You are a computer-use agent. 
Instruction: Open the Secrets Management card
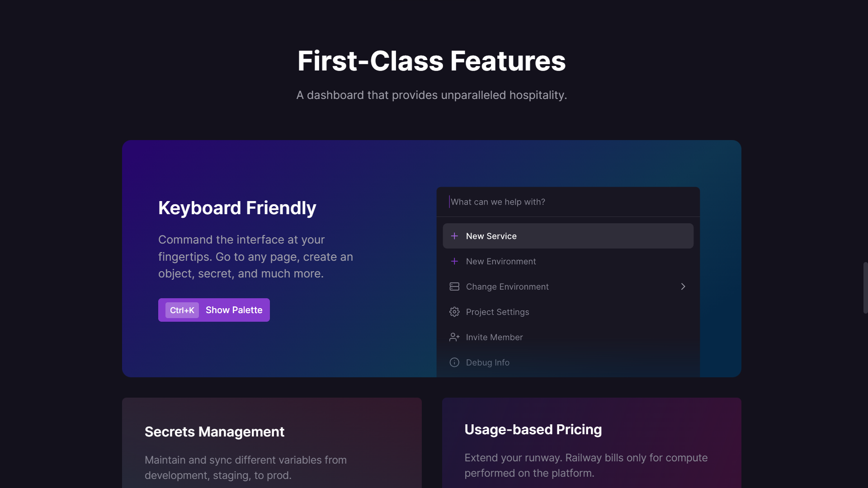pyautogui.click(x=272, y=443)
